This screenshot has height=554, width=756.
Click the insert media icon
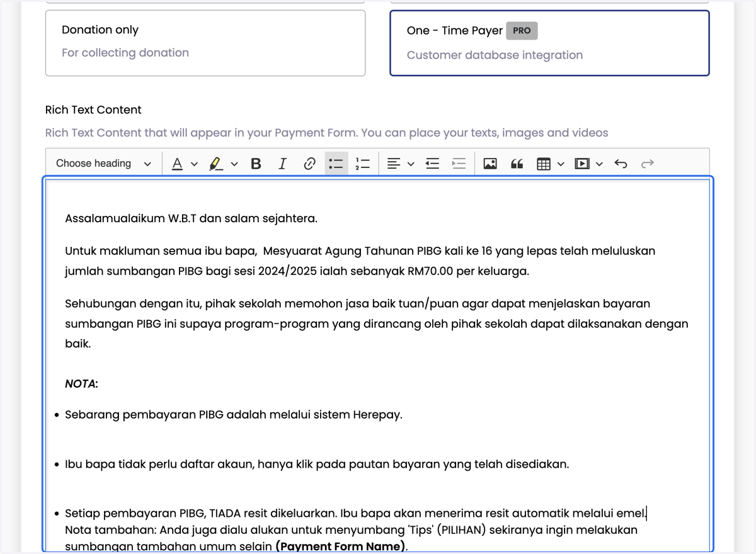(582, 164)
